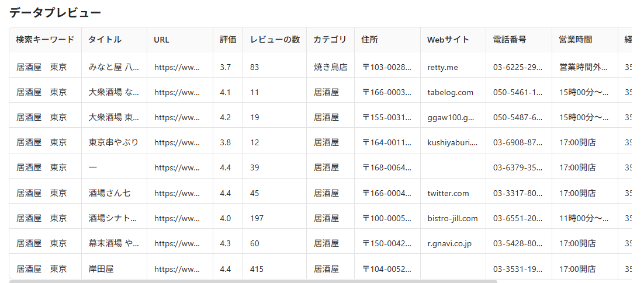Click the レビューの数 column header
Image resolution: width=644 pixels, height=283 pixels.
275,40
